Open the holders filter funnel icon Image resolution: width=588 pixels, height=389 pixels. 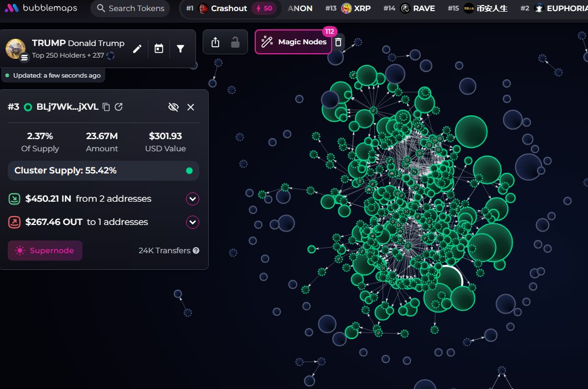coord(180,49)
